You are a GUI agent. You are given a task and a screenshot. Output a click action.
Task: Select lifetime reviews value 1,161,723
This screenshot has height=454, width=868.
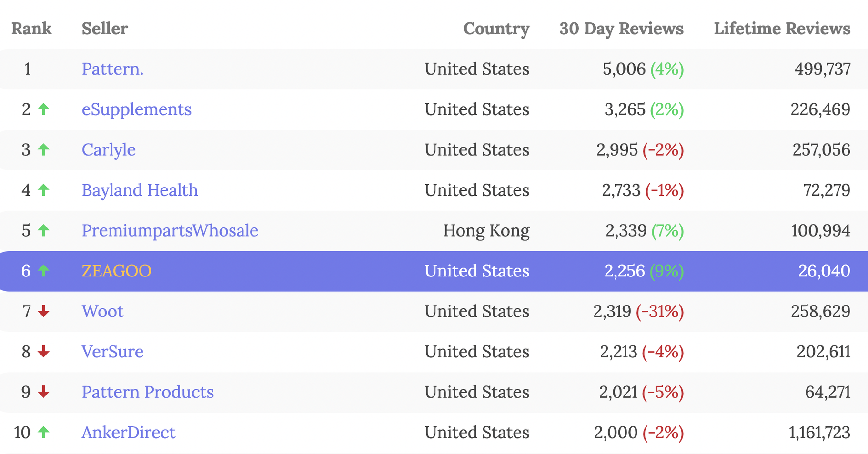tap(819, 433)
